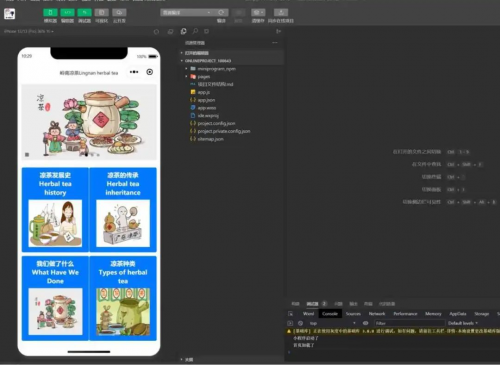The image size is (500, 365).
Task: Click the mini program capsule close circle
Action: click(x=150, y=72)
